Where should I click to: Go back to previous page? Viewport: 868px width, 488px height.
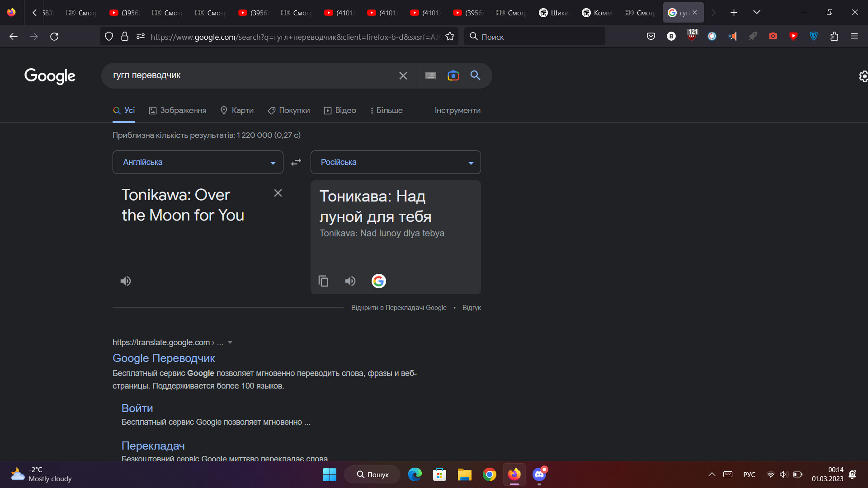(x=14, y=37)
